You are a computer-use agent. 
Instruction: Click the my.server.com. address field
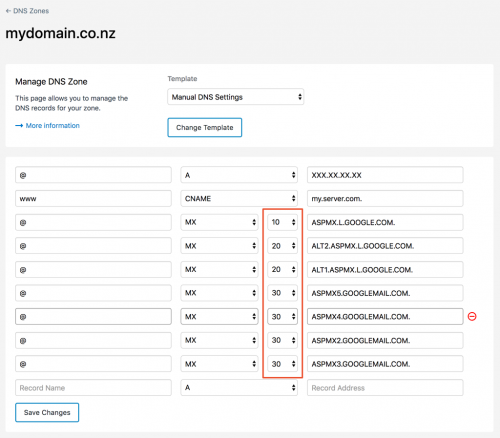(385, 199)
